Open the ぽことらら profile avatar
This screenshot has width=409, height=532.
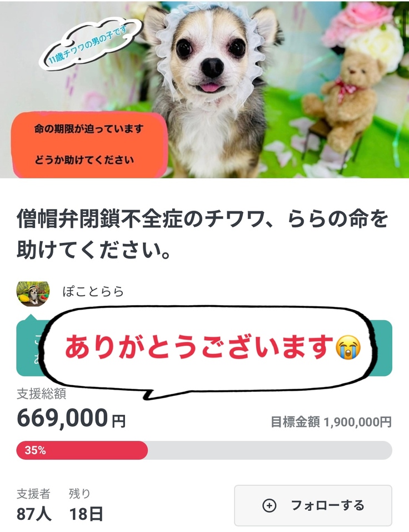click(x=33, y=294)
